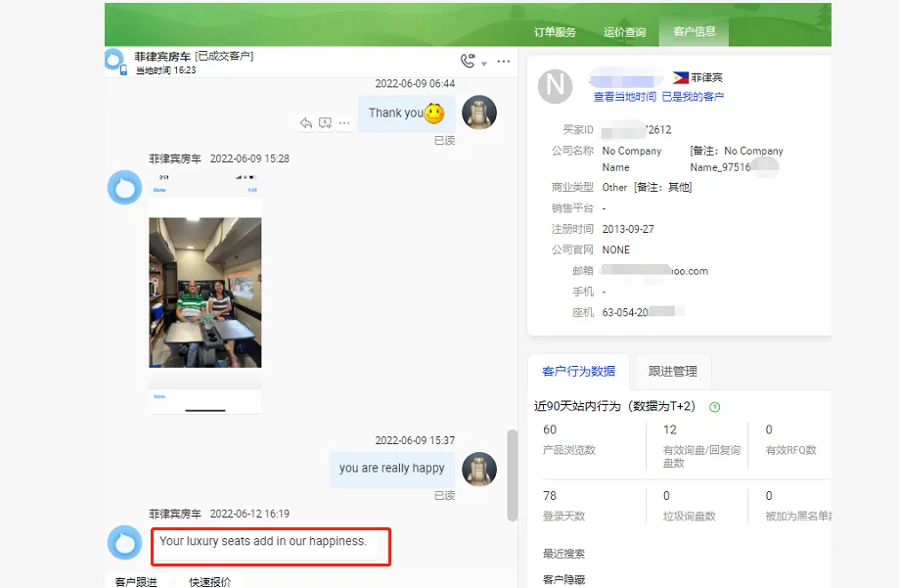The image size is (899, 588).
Task: Click company website value NONE
Action: coord(615,249)
